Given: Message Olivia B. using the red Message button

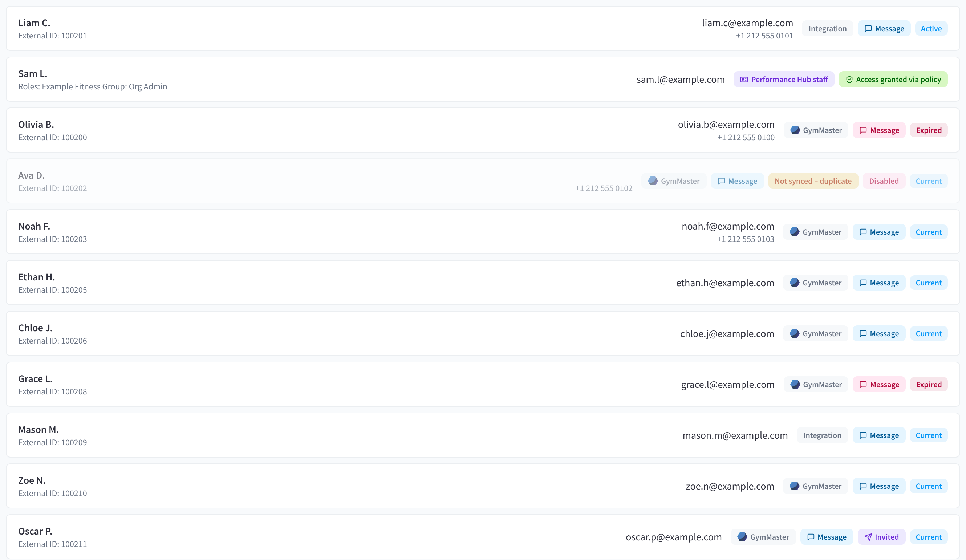Looking at the screenshot, I should tap(879, 130).
